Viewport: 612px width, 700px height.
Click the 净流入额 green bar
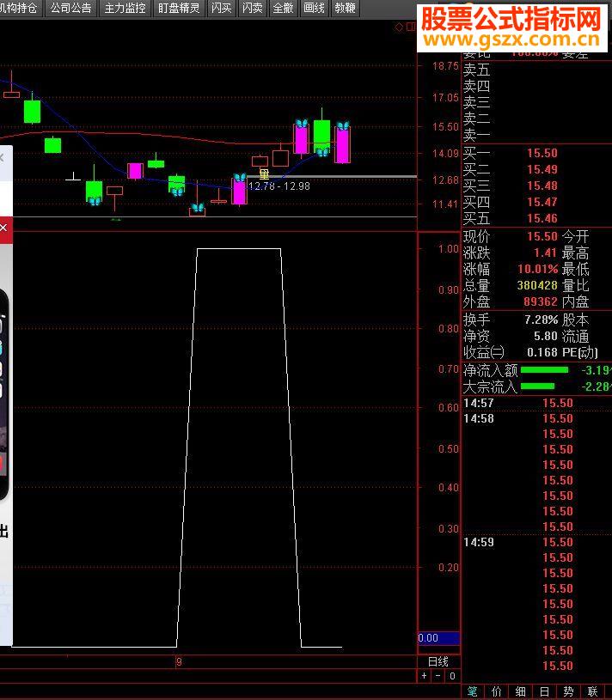click(545, 369)
